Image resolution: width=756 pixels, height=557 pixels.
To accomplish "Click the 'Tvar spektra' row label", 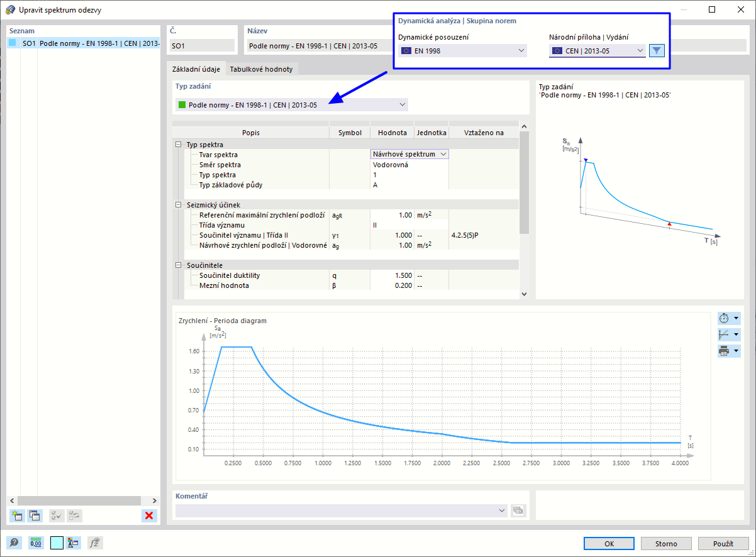I will (218, 155).
